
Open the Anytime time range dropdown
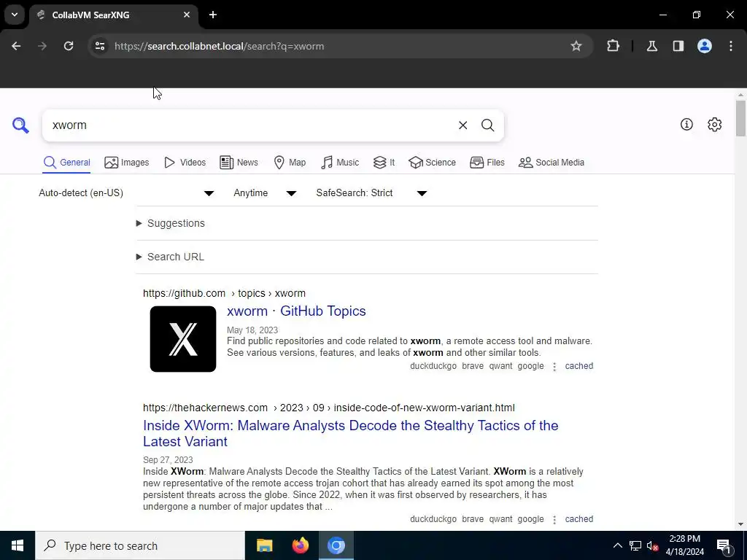click(x=265, y=192)
